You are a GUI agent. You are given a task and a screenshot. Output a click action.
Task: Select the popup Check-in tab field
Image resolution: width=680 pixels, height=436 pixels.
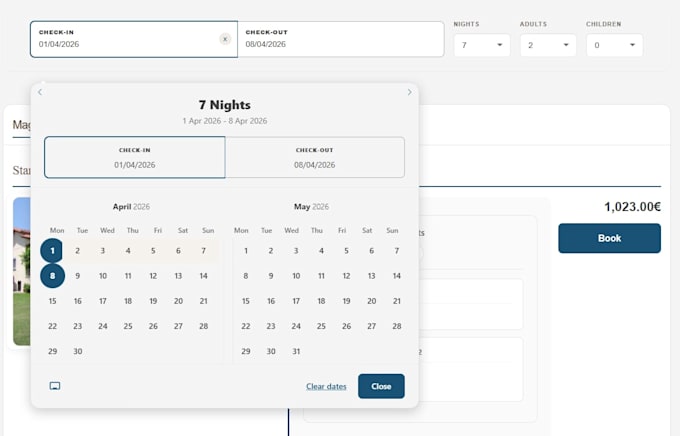tap(135, 157)
